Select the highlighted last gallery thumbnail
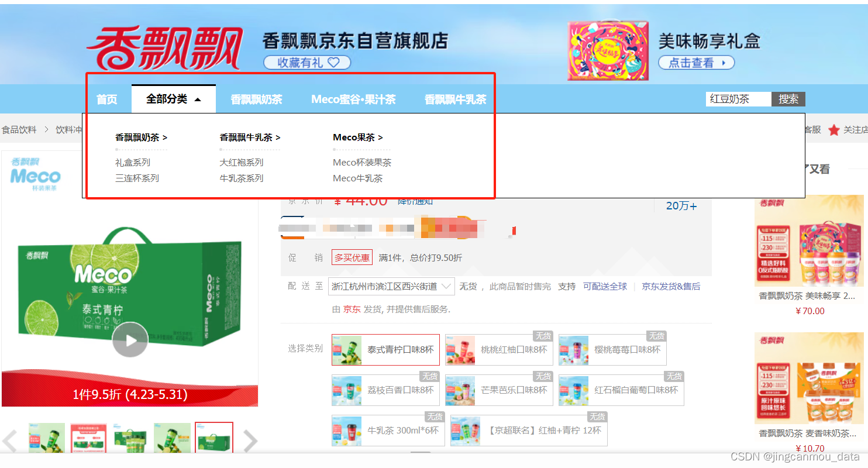 [x=214, y=438]
